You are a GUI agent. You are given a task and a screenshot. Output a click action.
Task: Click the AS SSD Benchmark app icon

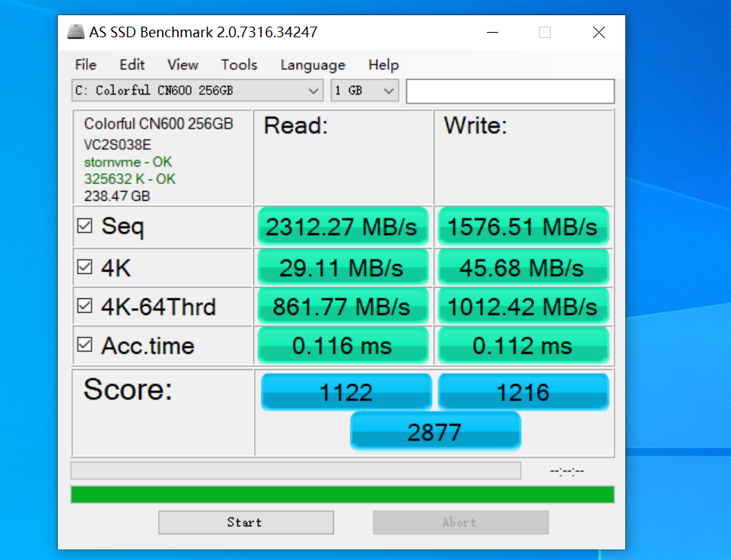(75, 32)
